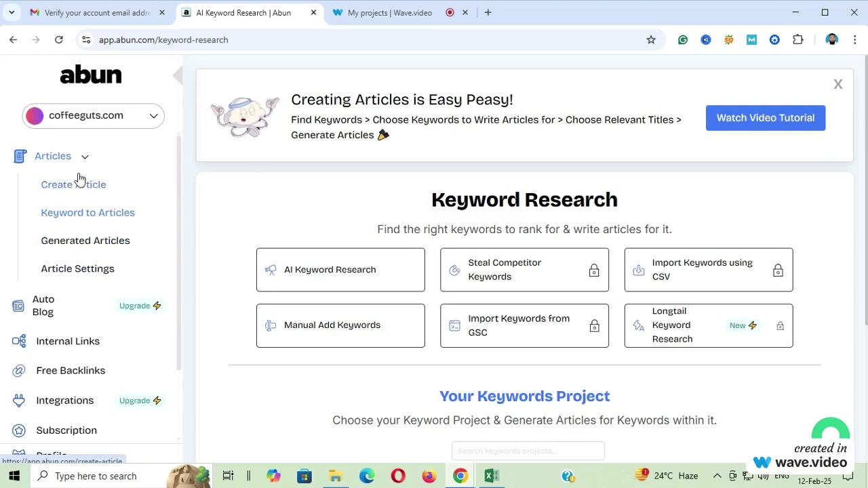
Task: Open Generated Articles page
Action: pyautogui.click(x=85, y=241)
